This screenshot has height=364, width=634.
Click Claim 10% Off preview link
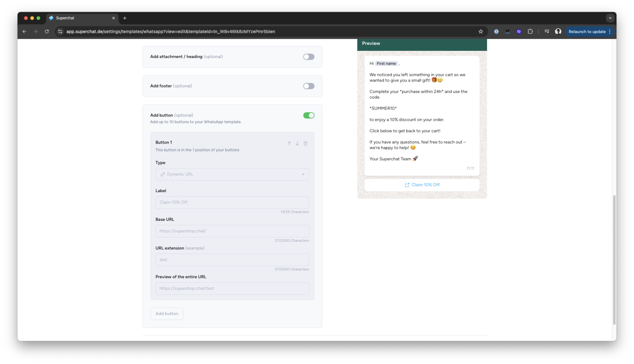(422, 185)
